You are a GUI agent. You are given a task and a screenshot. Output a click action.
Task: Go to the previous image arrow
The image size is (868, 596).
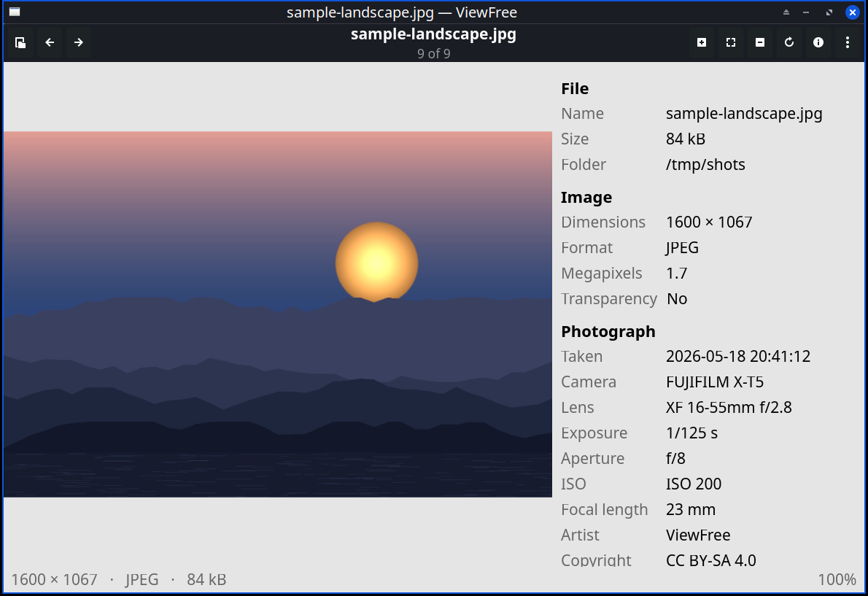pyautogui.click(x=50, y=42)
